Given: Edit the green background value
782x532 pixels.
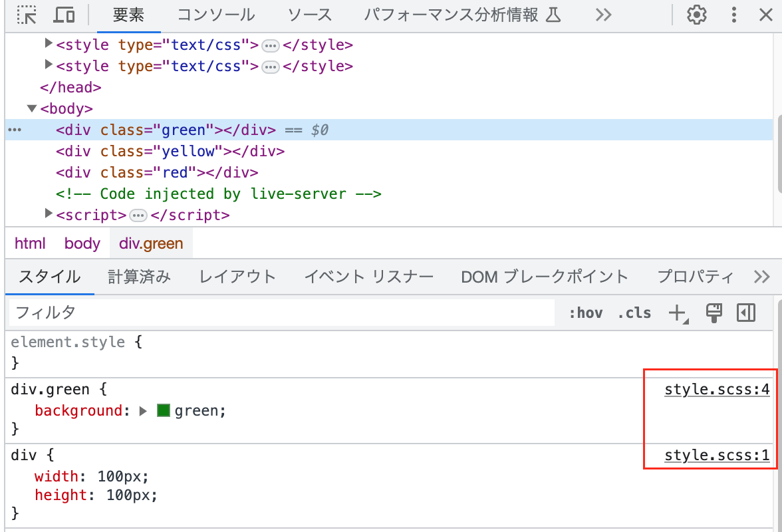Looking at the screenshot, I should point(197,411).
